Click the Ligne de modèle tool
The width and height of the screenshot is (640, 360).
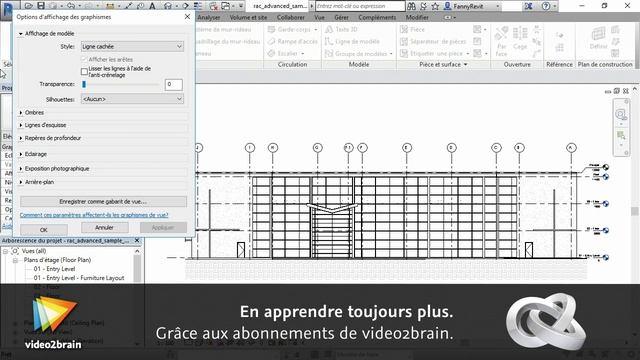(352, 41)
